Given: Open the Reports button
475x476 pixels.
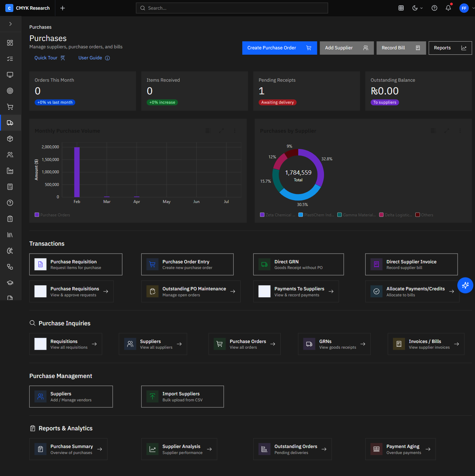Looking at the screenshot, I should click(450, 48).
